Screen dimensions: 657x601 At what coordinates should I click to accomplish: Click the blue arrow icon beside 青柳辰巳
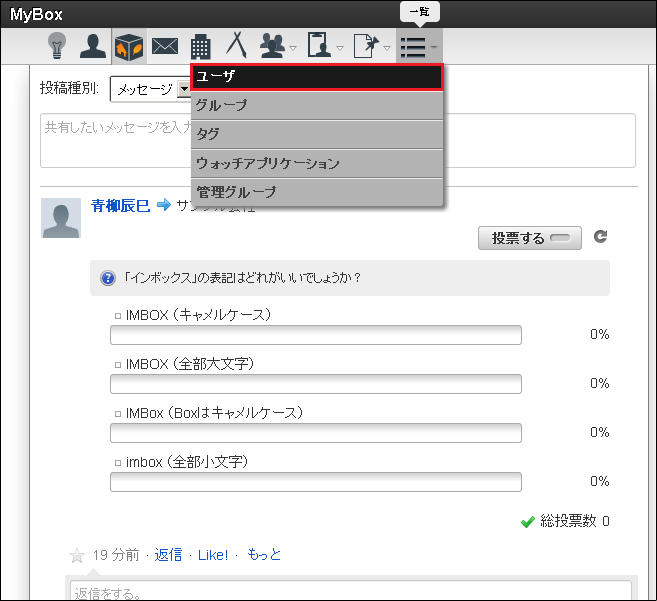tap(164, 205)
